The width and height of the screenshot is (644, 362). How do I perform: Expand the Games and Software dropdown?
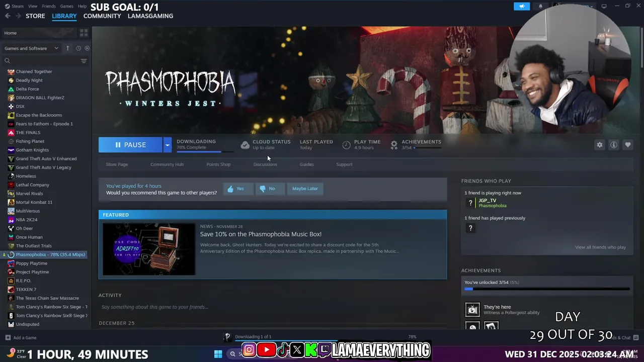click(31, 48)
